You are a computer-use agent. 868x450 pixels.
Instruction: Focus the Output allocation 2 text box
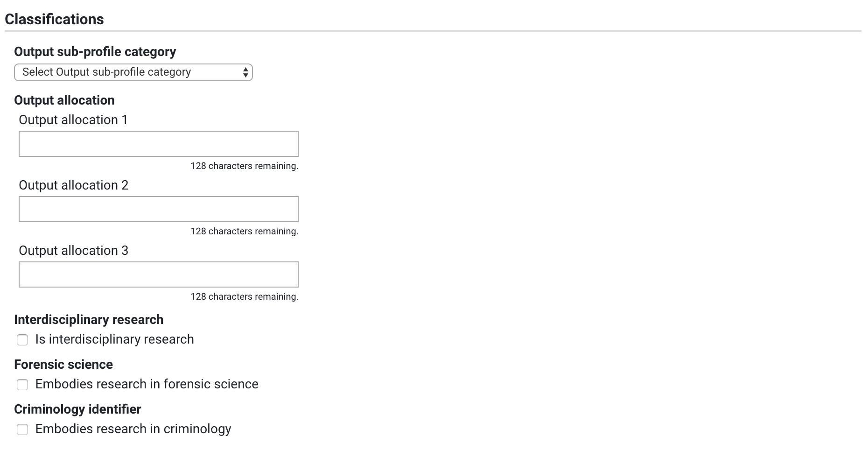[158, 209]
